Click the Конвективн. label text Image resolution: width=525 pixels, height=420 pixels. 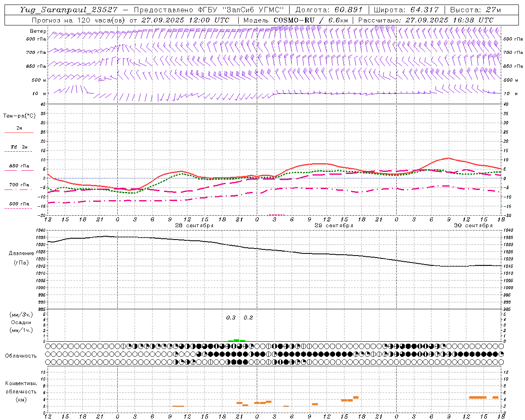coord(21,383)
